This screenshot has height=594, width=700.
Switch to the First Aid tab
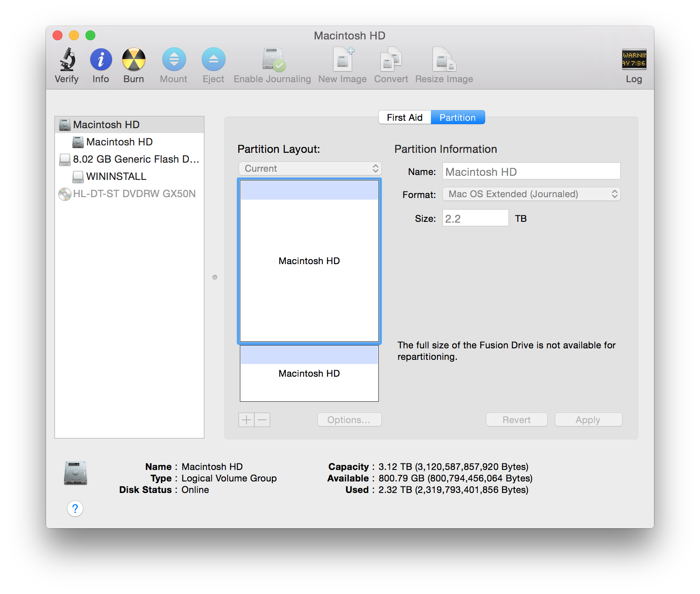(404, 117)
